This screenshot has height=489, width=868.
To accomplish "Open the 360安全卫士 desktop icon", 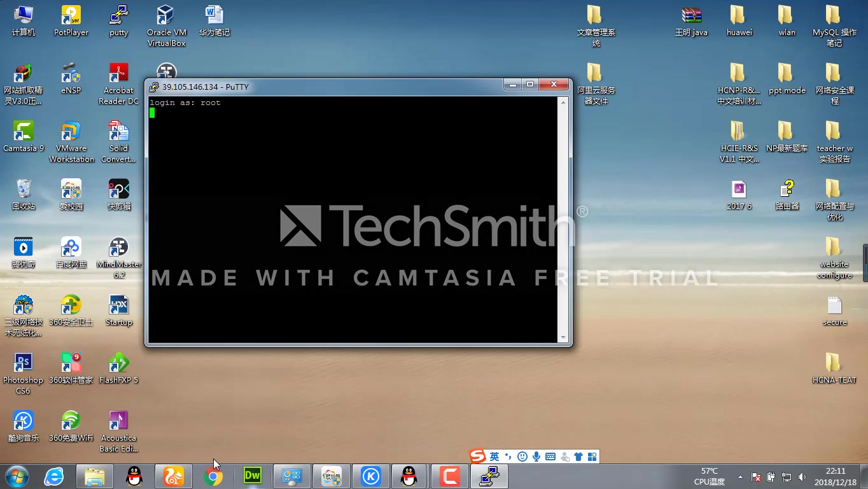I will tap(71, 310).
